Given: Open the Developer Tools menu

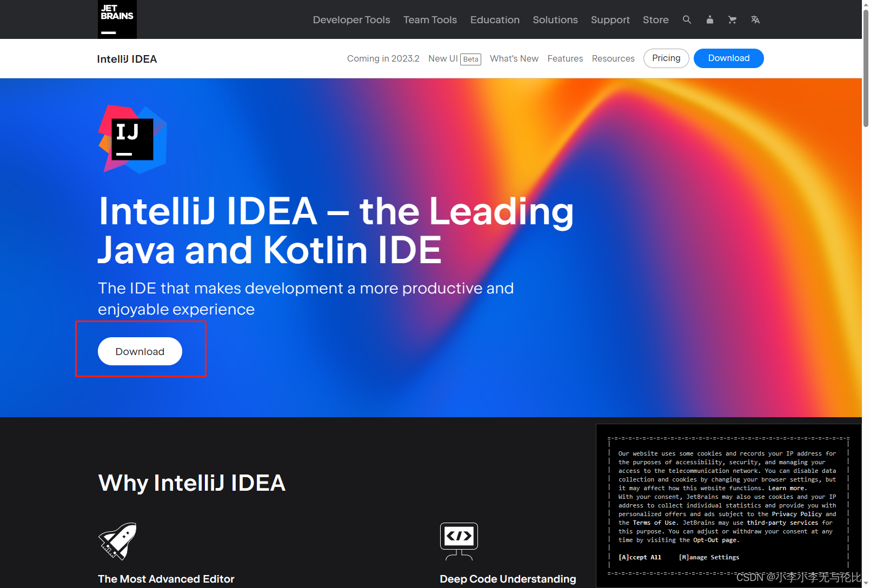Looking at the screenshot, I should click(x=351, y=19).
